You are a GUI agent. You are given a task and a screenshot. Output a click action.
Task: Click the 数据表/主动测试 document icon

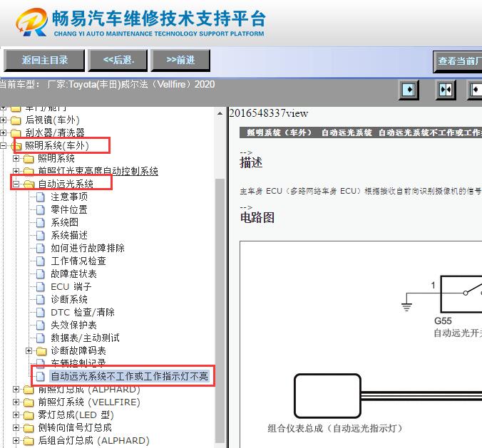tap(40, 338)
